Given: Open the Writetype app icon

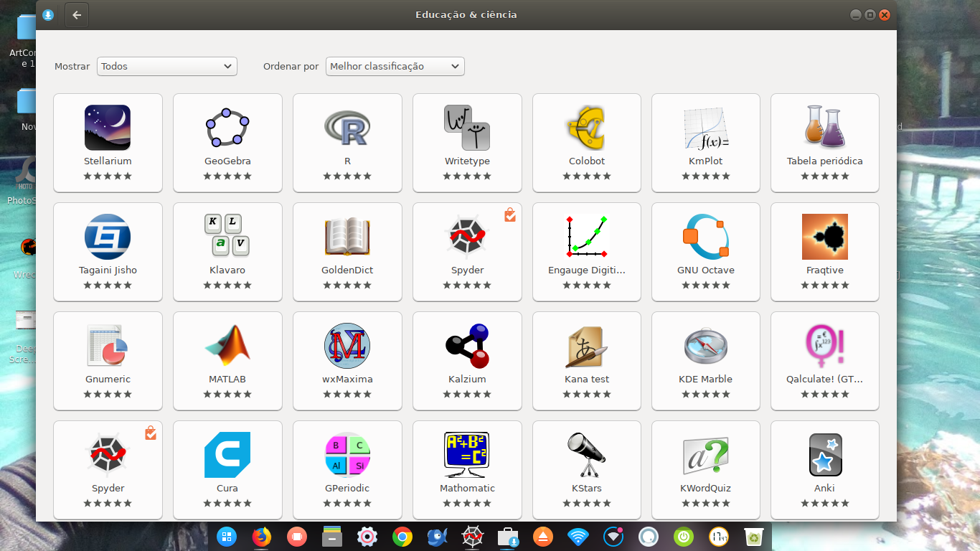Looking at the screenshot, I should [x=467, y=127].
